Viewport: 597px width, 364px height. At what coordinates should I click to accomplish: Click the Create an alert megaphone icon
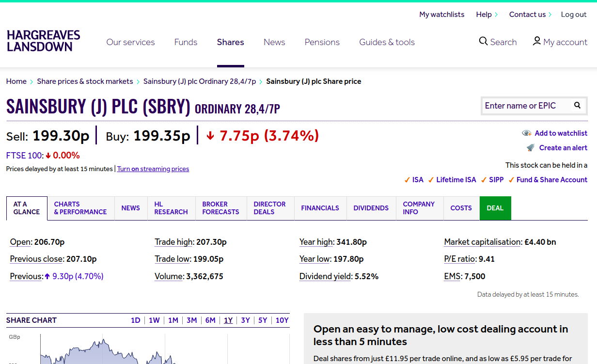pyautogui.click(x=531, y=148)
